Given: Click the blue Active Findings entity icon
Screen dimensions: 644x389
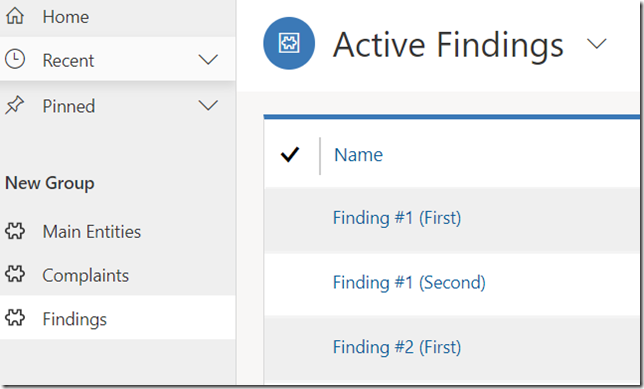Looking at the screenshot, I should pyautogui.click(x=289, y=43).
